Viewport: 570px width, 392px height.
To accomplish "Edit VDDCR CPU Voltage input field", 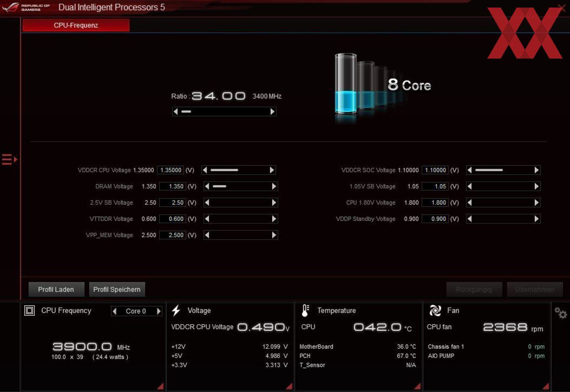I will 171,170.
